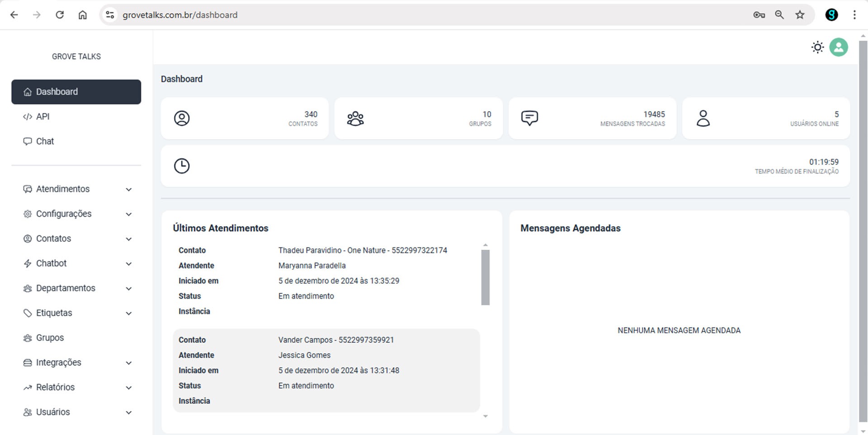Image resolution: width=868 pixels, height=435 pixels.
Task: Click the Contatos person icon card
Action: click(x=182, y=118)
